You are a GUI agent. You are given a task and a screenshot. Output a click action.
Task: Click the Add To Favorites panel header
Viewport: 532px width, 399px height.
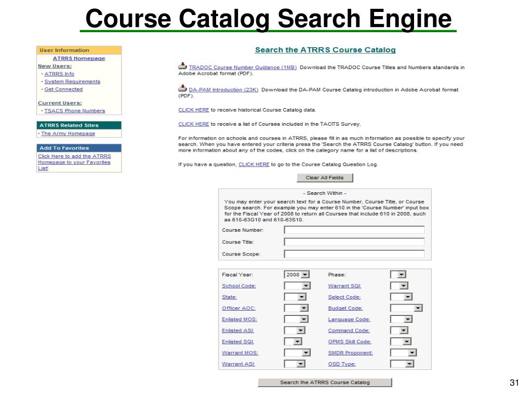coord(79,148)
